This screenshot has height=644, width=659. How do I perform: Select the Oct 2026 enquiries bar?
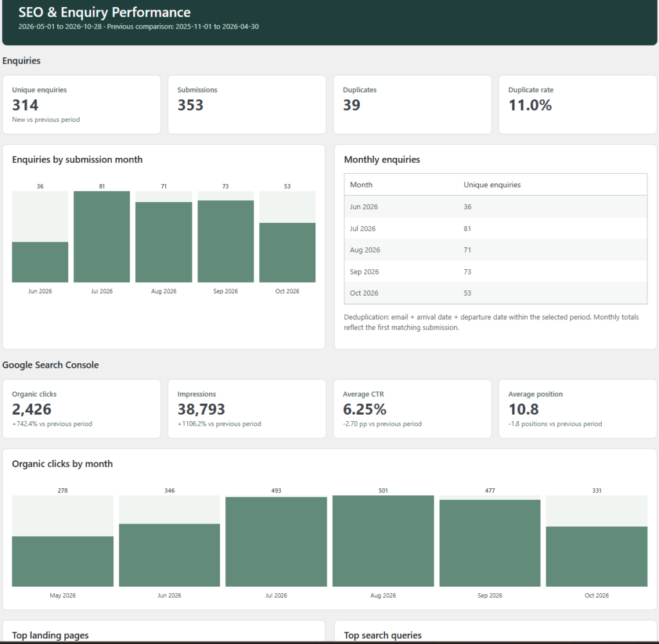point(288,252)
